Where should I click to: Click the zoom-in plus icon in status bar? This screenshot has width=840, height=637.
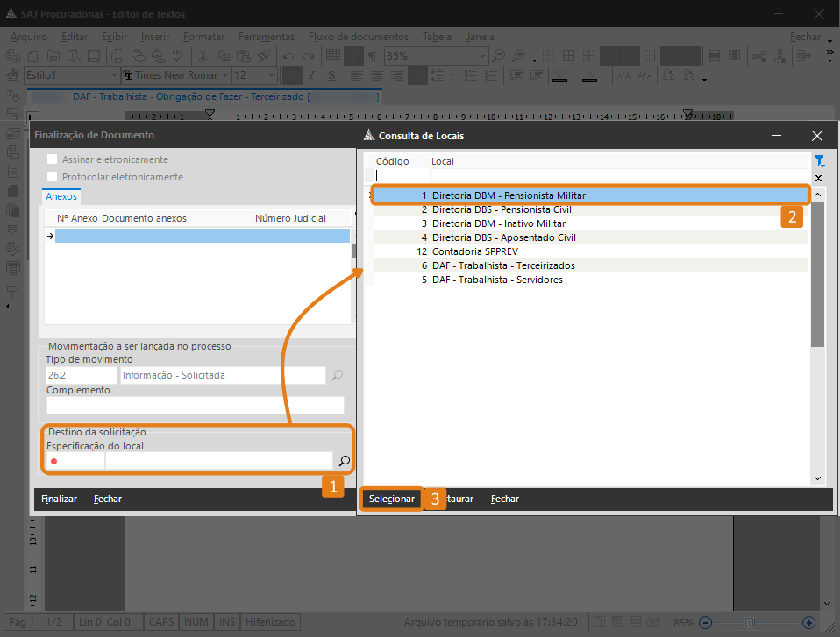809,623
